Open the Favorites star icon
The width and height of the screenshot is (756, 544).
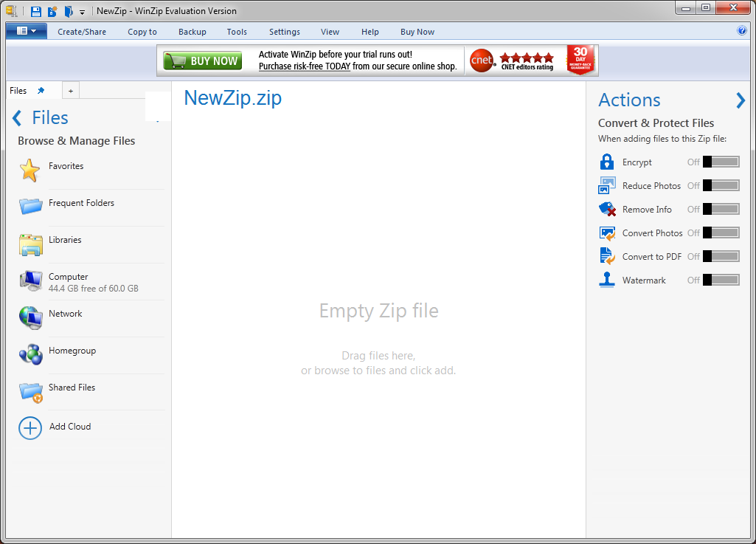pyautogui.click(x=30, y=171)
